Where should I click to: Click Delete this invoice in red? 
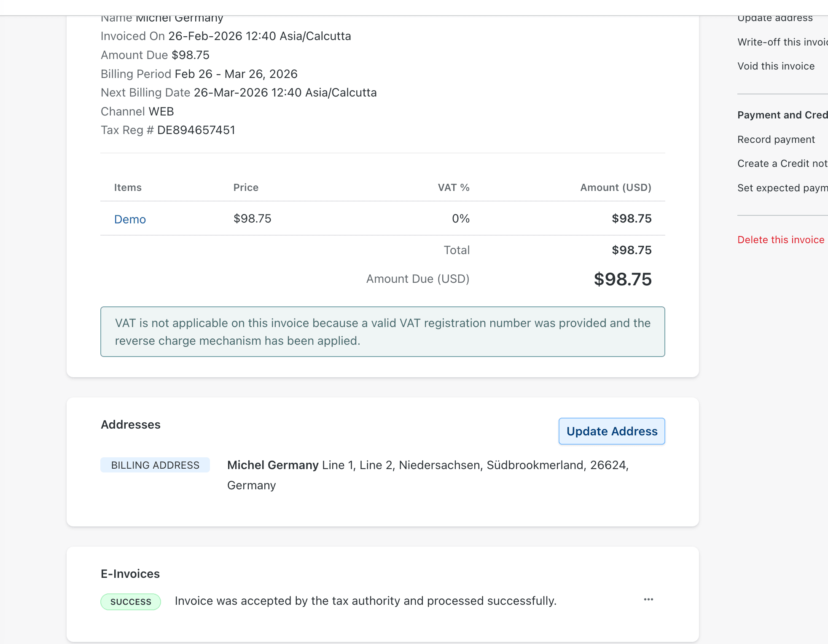tap(780, 240)
